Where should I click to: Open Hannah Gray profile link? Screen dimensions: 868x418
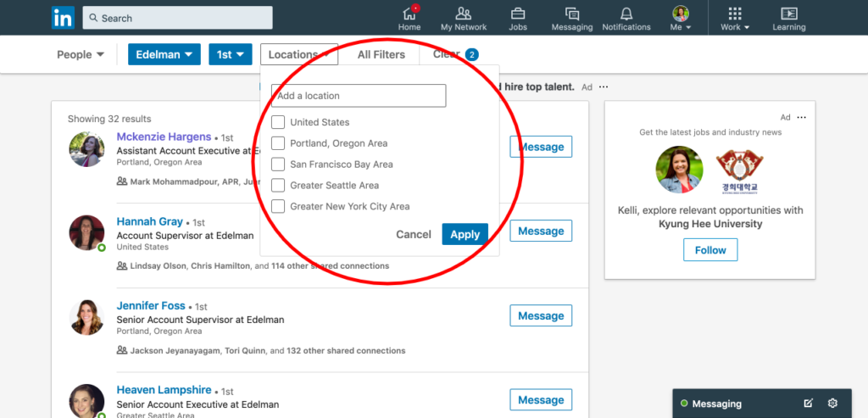[x=149, y=221]
